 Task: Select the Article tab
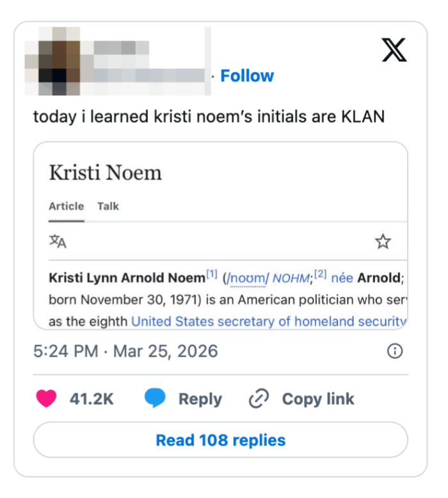[66, 206]
